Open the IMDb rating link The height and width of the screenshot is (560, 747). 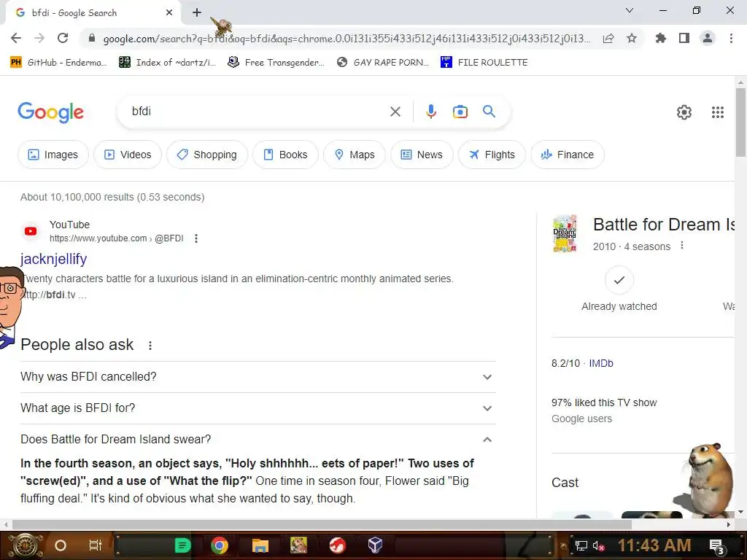601,363
